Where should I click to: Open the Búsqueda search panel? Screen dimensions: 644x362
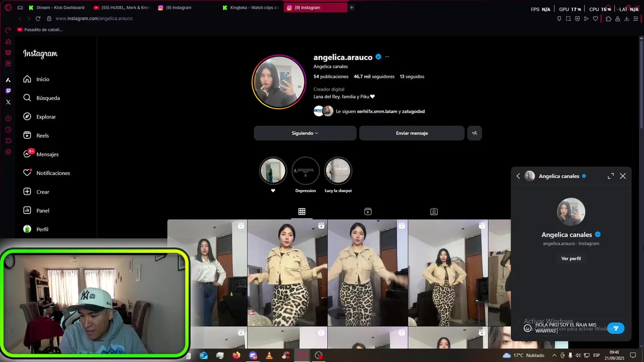click(41, 98)
